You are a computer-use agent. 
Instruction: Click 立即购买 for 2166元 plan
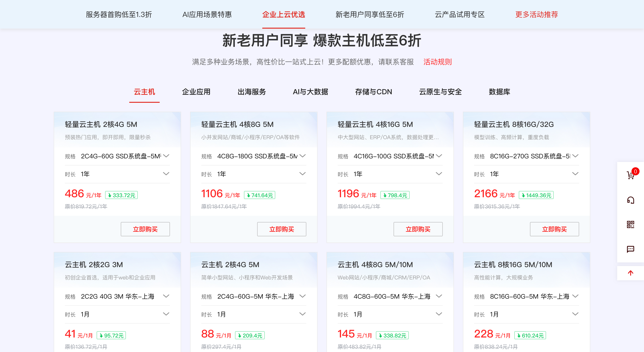(554, 229)
